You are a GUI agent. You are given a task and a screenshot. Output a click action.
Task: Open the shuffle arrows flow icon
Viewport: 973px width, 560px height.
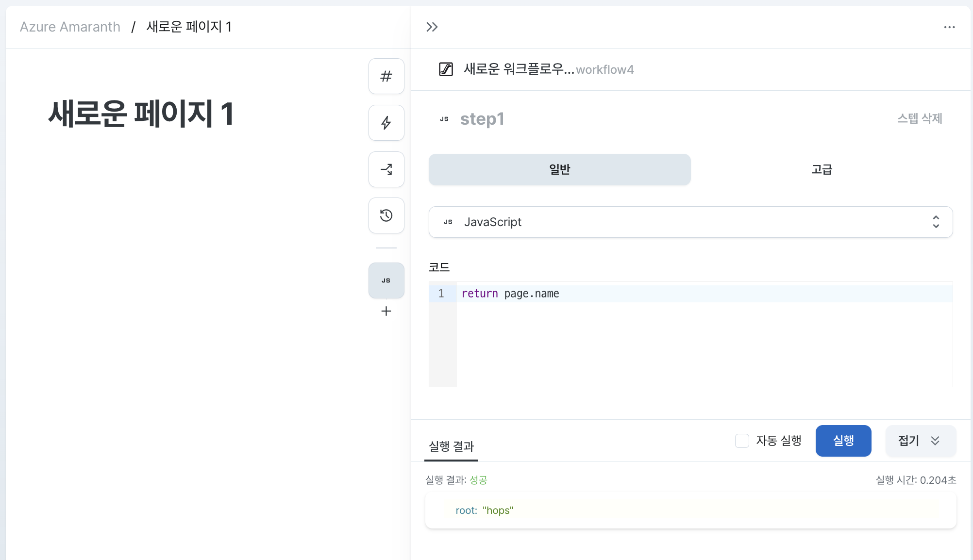click(386, 169)
